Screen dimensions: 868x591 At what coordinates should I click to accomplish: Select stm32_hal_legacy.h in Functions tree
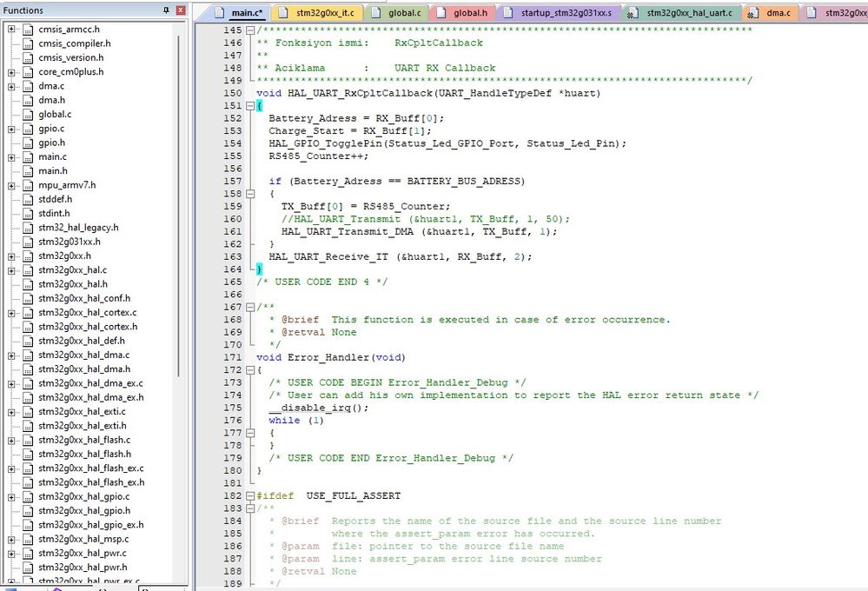78,228
